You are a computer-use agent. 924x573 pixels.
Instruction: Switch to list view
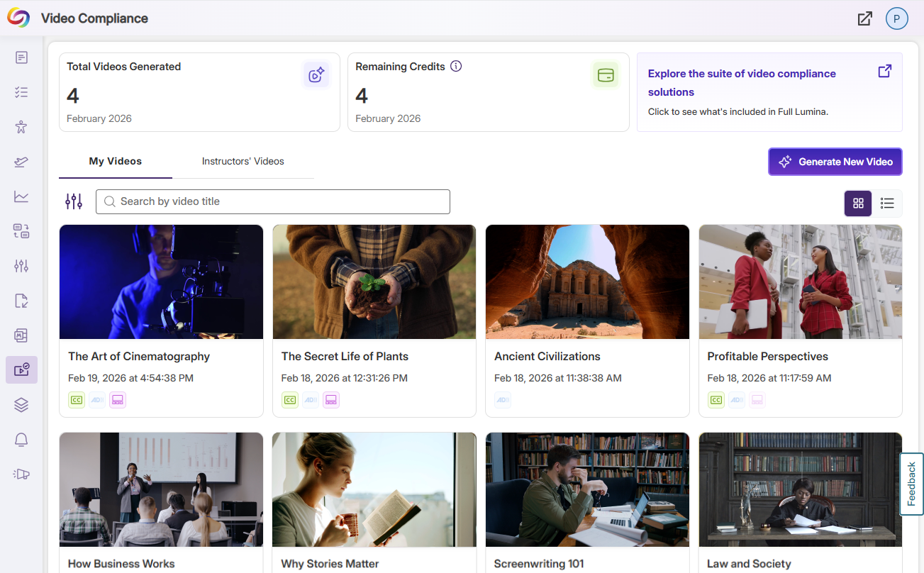coord(887,204)
